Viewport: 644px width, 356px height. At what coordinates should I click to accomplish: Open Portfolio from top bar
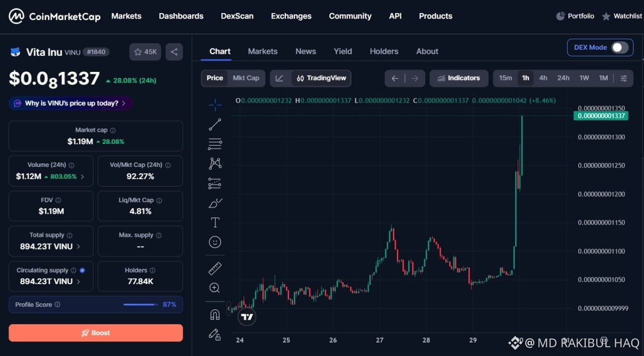[x=575, y=16]
